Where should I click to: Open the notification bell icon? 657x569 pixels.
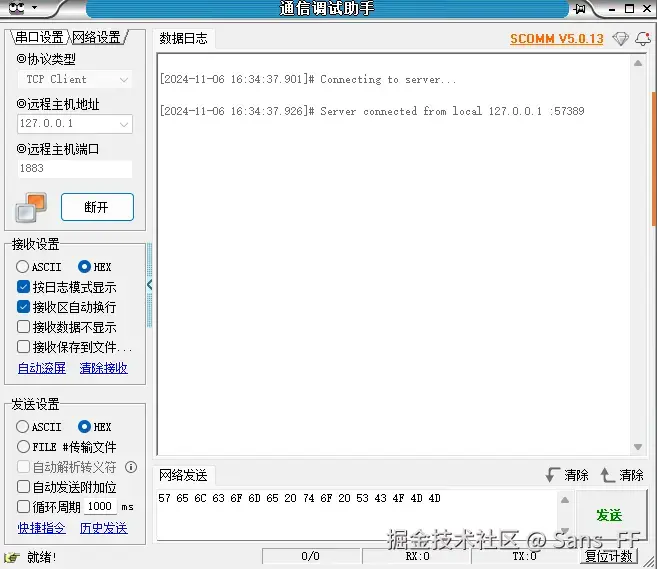(x=643, y=39)
